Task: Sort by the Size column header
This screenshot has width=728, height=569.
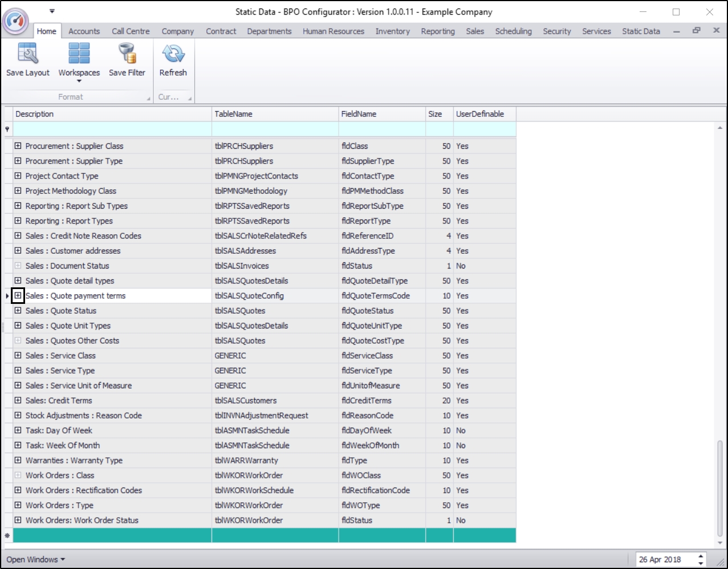Action: pyautogui.click(x=440, y=114)
